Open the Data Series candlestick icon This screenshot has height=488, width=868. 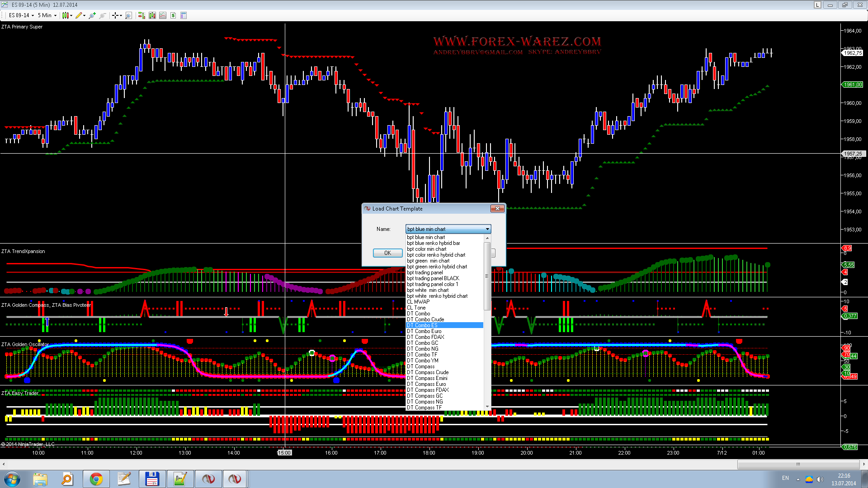click(152, 15)
